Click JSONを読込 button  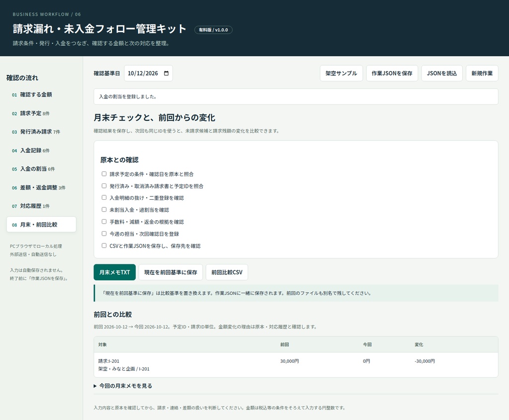tap(442, 74)
